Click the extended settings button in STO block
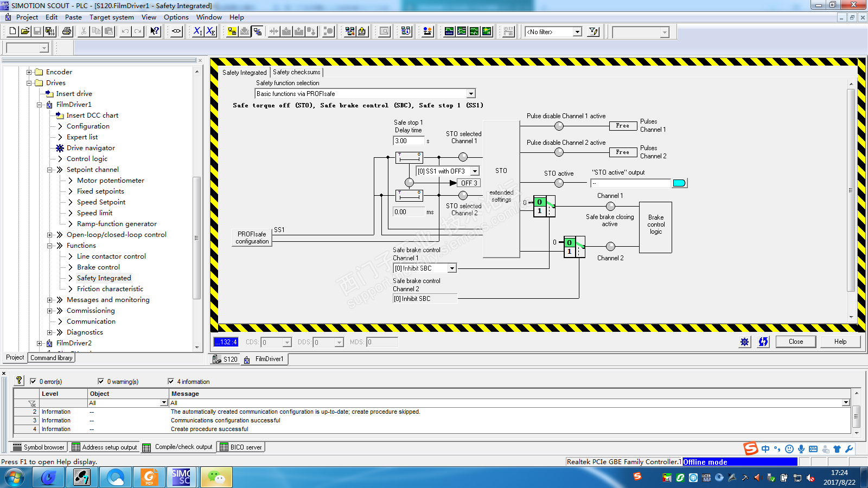Image resolution: width=868 pixels, height=488 pixels. click(501, 196)
